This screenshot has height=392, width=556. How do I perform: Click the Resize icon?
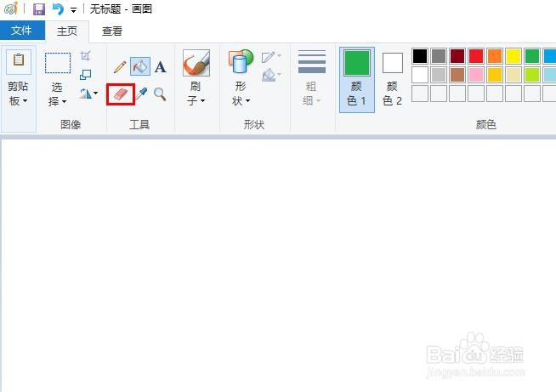tap(86, 75)
